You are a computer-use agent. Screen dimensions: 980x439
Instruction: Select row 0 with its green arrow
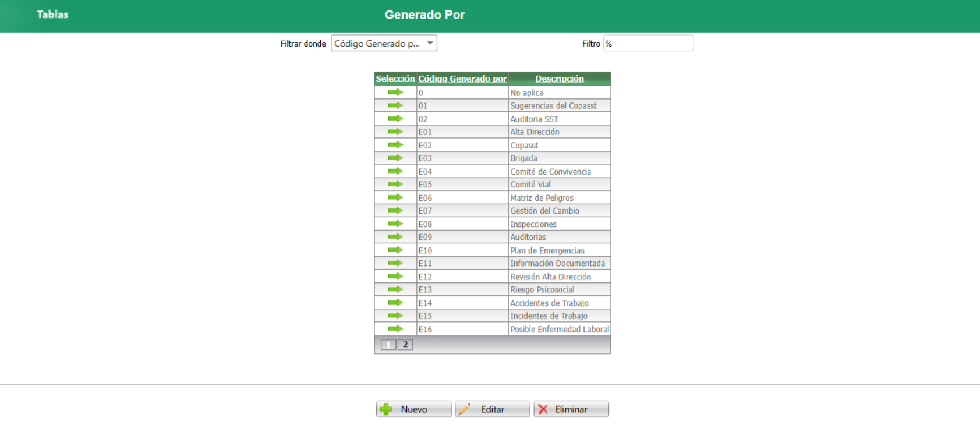[395, 93]
